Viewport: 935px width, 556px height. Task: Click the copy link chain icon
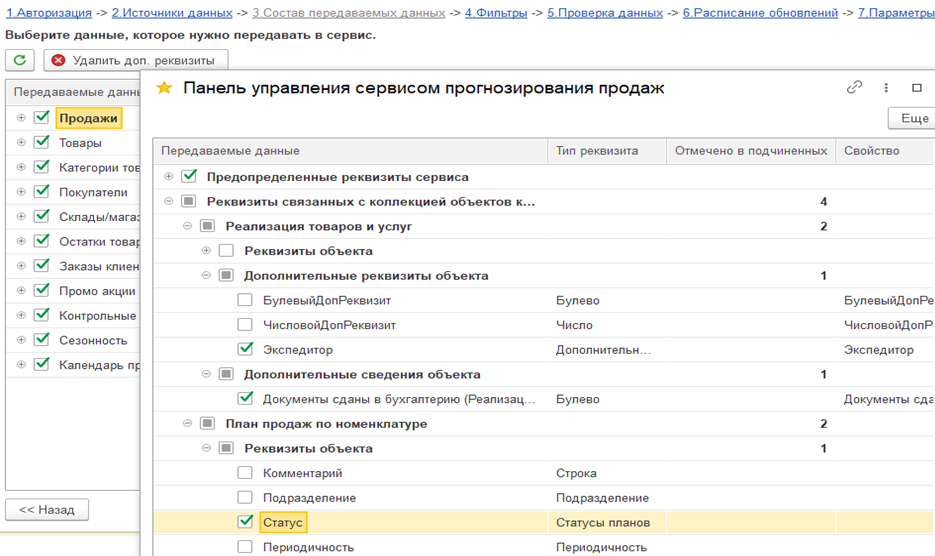tap(854, 88)
